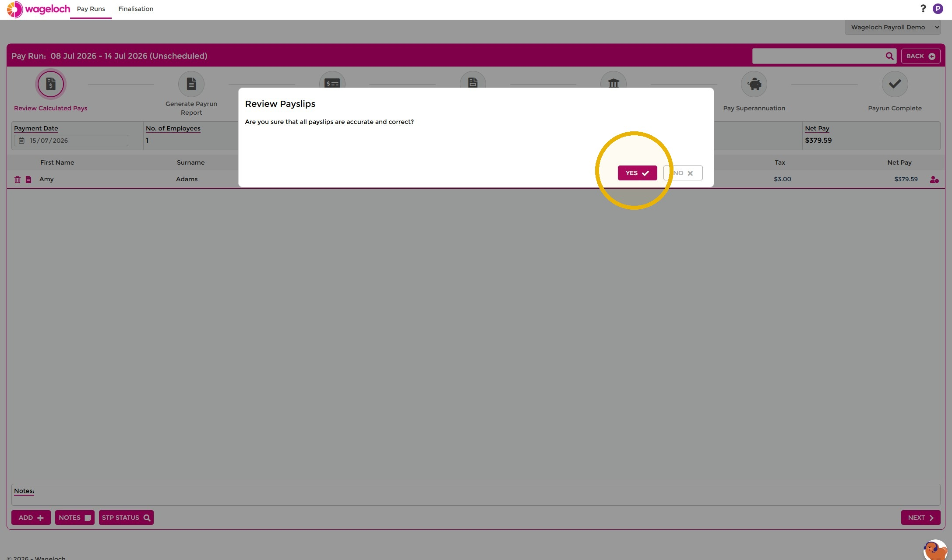Click the employee settings icon for Amy Adams

tap(934, 180)
